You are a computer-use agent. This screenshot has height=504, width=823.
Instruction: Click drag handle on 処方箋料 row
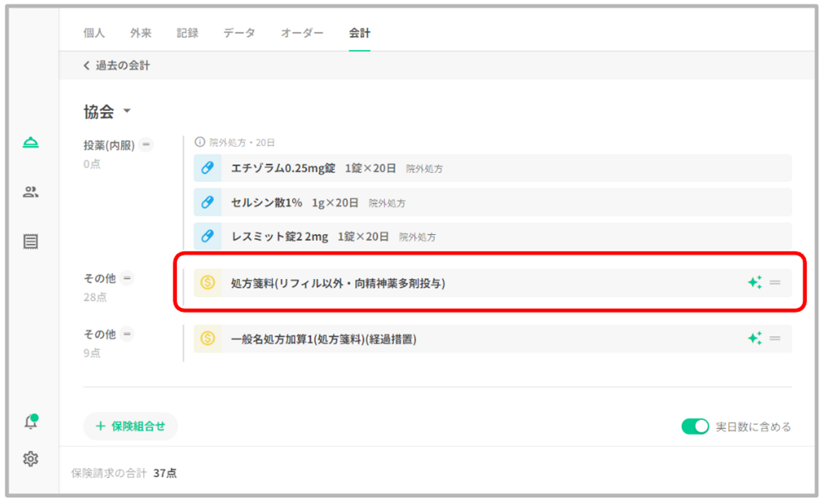coord(775,283)
